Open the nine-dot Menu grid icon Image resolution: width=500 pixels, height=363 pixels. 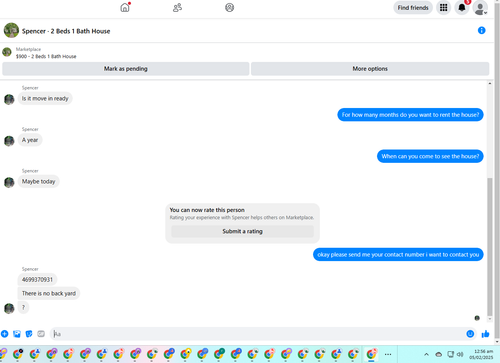coord(443,8)
